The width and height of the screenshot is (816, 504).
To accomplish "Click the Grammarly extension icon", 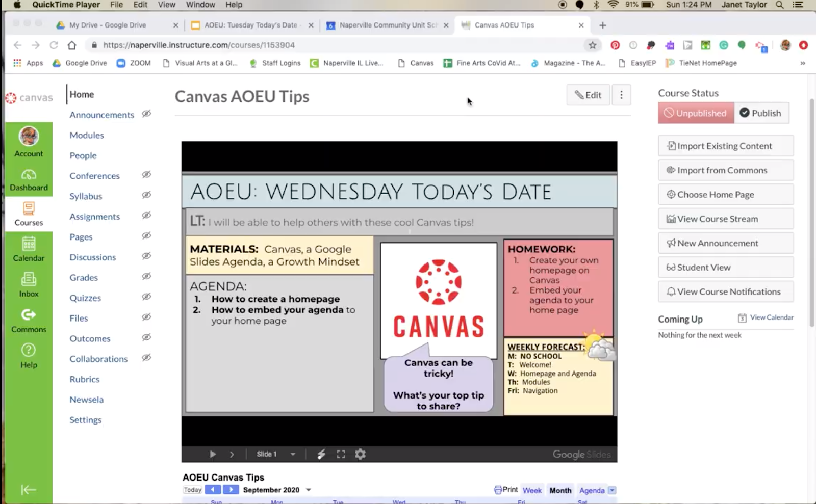I will [724, 45].
